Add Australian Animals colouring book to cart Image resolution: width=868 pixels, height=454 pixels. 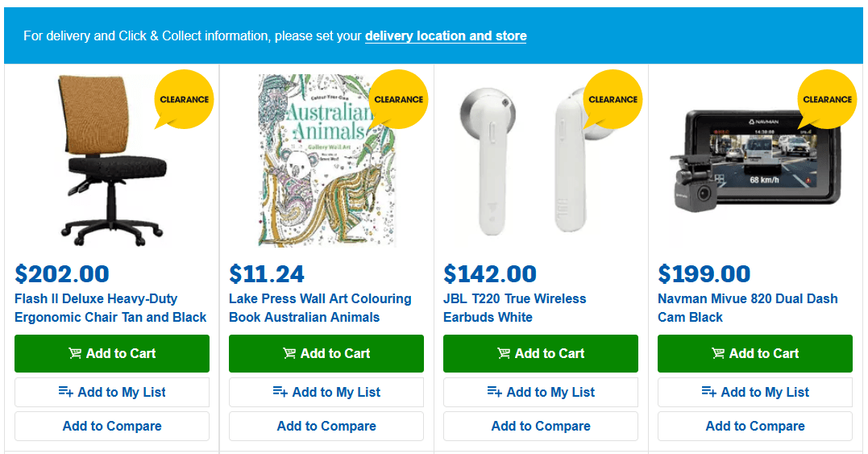point(326,353)
